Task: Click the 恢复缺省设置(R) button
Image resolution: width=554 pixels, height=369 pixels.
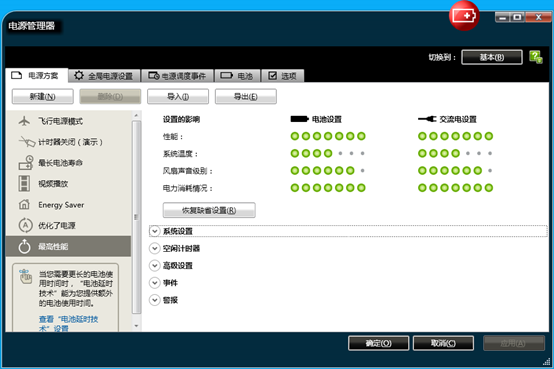Action: click(209, 210)
